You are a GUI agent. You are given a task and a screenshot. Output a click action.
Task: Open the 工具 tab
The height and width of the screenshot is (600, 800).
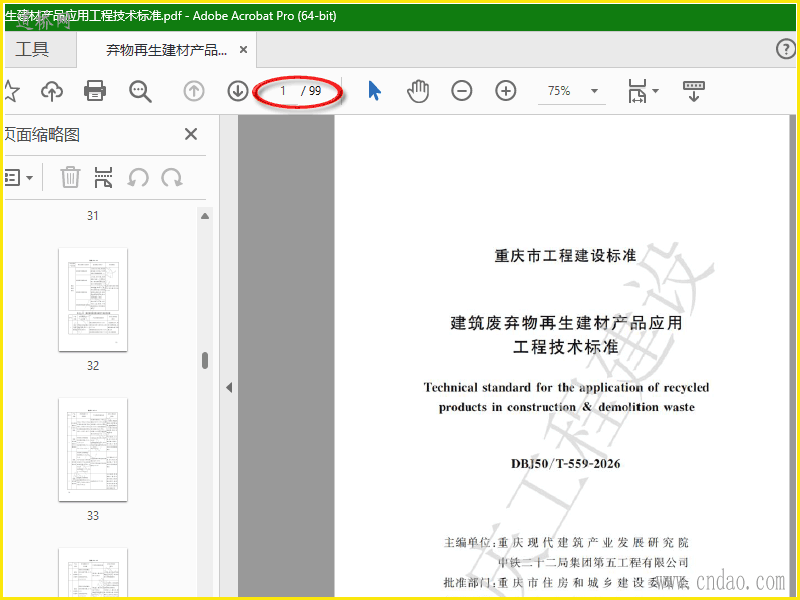32,49
